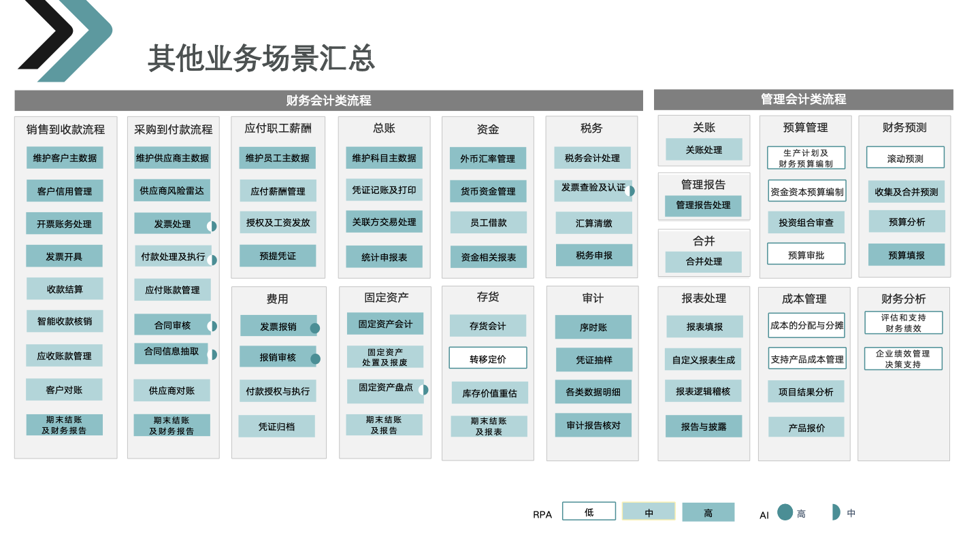Select the RPA 高 legend swatch
The height and width of the screenshot is (551, 980).
708,512
